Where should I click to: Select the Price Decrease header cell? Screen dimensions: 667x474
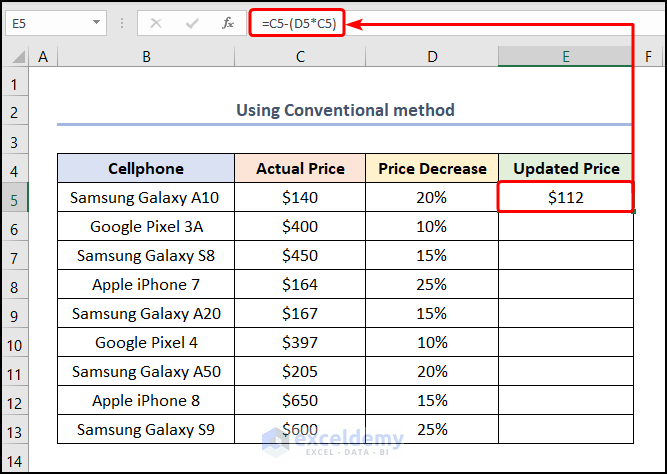pos(432,169)
